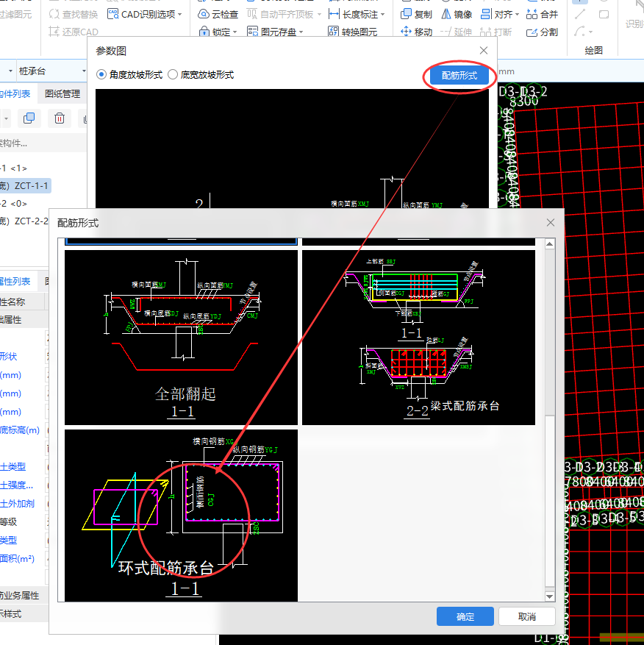Viewport: 644px width, 645px height.
Task: Switch to 构件列表 tab
Action: pyautogui.click(x=15, y=94)
